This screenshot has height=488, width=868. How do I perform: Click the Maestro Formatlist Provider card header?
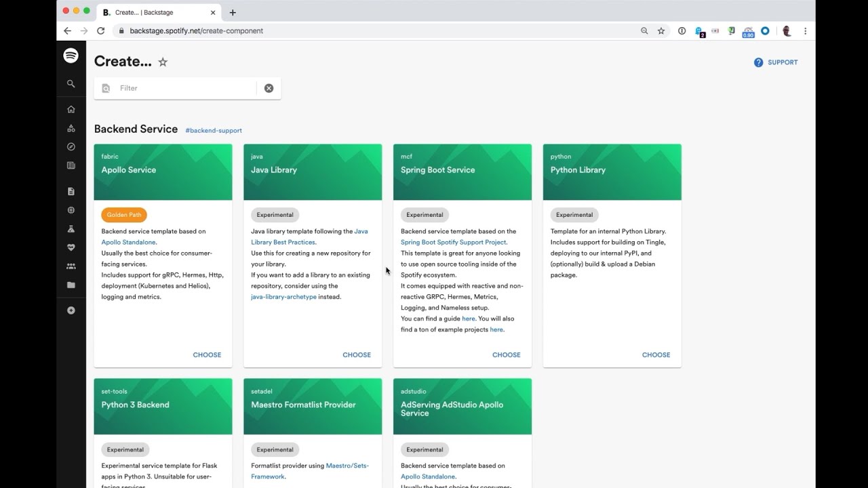[313, 407]
